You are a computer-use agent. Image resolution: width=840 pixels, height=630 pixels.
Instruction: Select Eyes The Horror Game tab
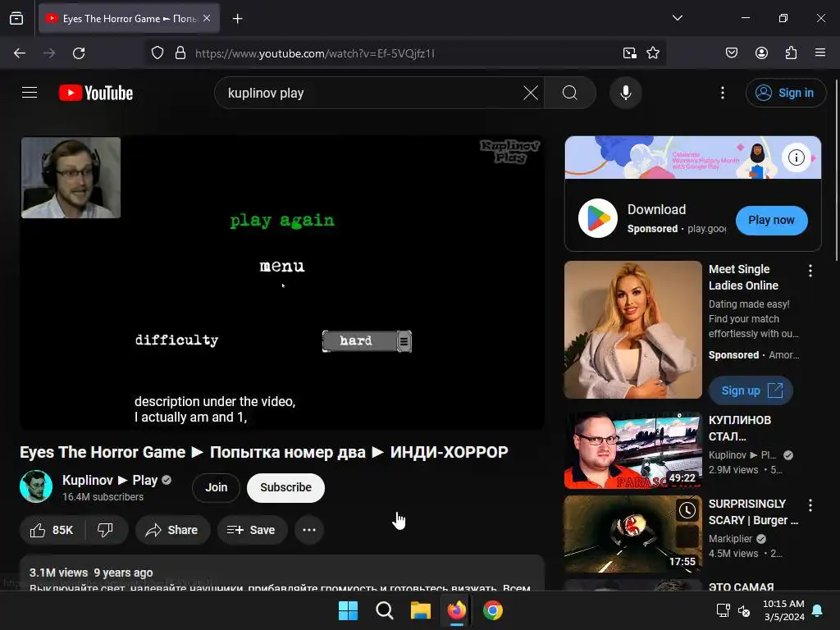coord(129,18)
